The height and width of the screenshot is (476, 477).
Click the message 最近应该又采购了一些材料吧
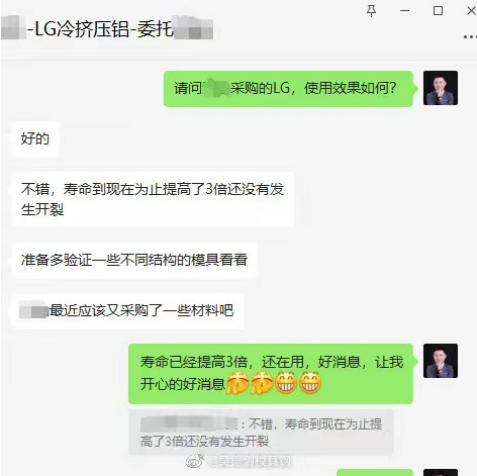[128, 311]
